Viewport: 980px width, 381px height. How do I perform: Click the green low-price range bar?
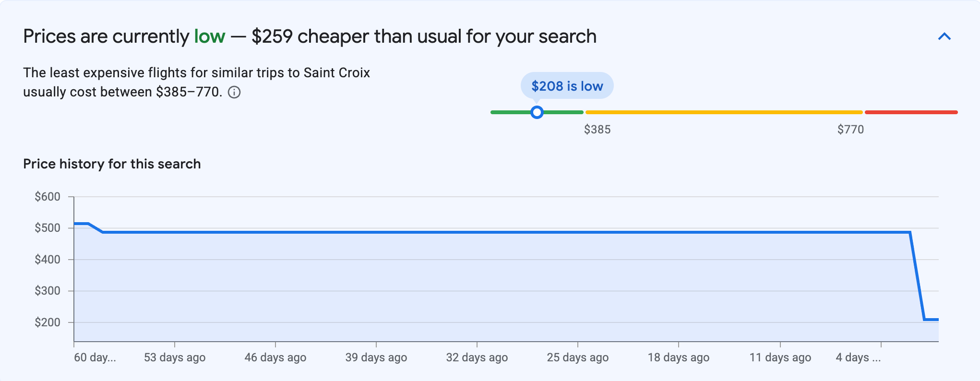click(x=509, y=112)
